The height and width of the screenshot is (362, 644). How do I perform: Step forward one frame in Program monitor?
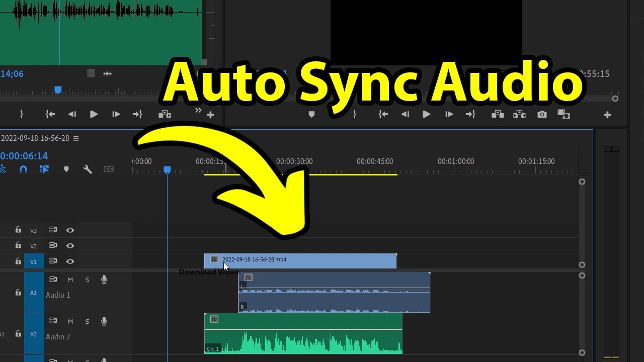(449, 115)
